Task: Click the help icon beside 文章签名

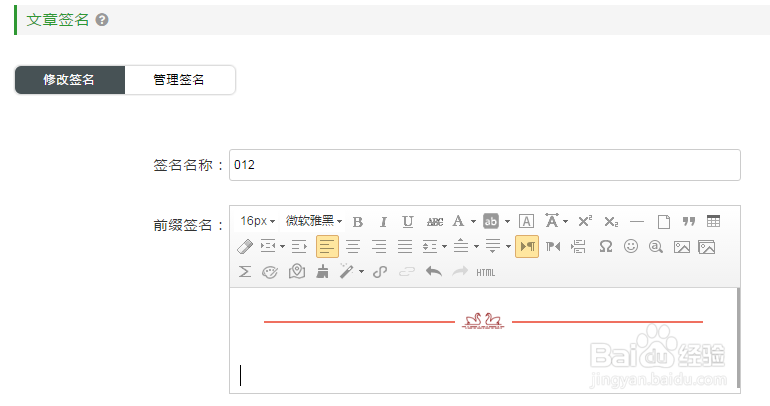Action: click(102, 20)
